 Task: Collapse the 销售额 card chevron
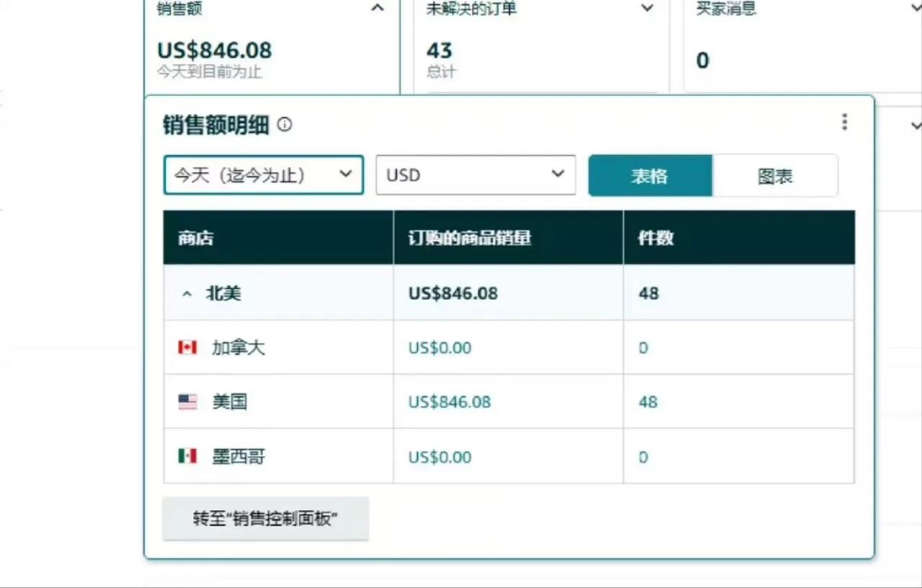[x=377, y=9]
